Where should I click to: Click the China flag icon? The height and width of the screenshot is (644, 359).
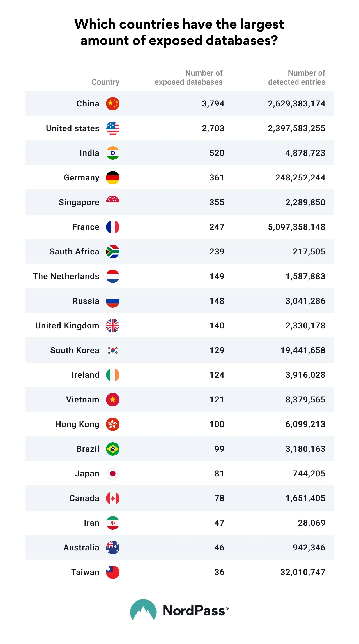113,104
